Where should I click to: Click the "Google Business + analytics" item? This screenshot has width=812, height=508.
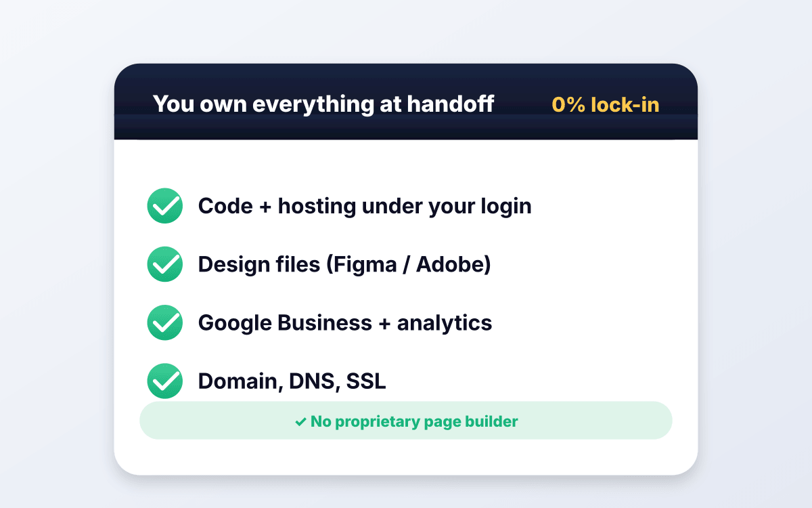pos(345,322)
